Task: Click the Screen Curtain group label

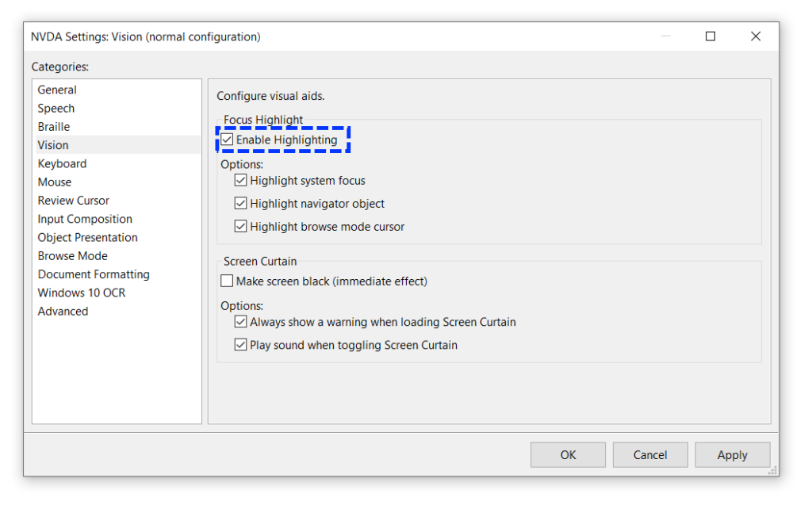Action: coord(260,261)
